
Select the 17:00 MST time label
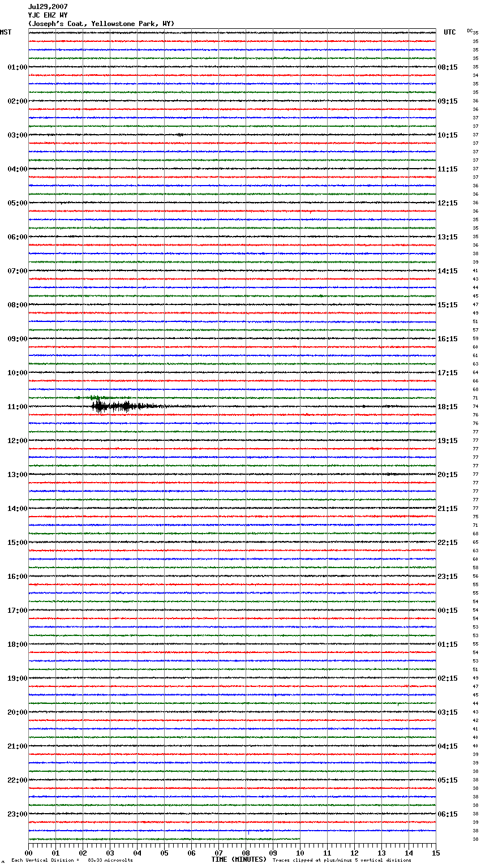pyautogui.click(x=18, y=611)
